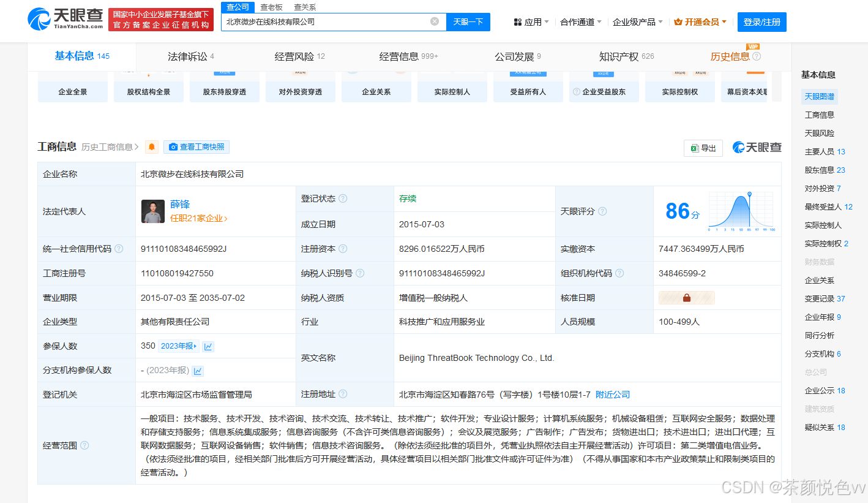The height and width of the screenshot is (503, 868).
Task: Click help icon next to 经营范围
Action: click(x=84, y=445)
